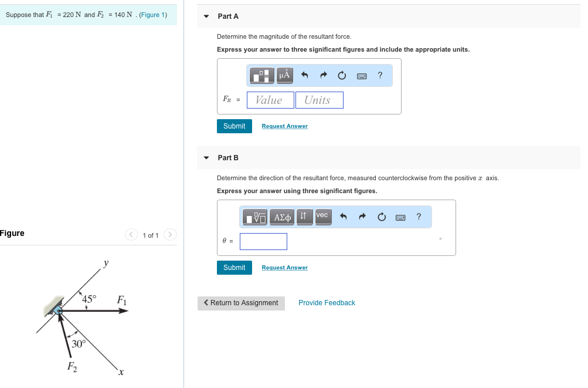This screenshot has width=588, height=388.
Task: Select the vec button in Part B
Action: [323, 217]
